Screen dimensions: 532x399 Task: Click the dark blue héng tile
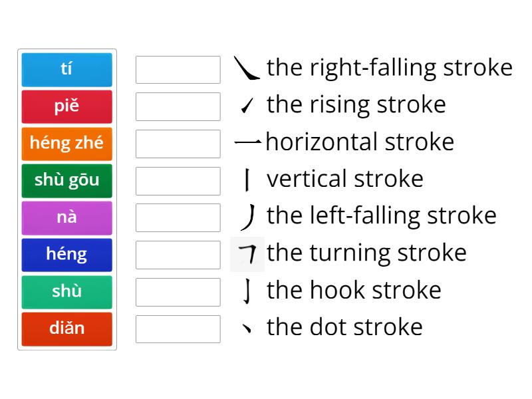(x=66, y=255)
